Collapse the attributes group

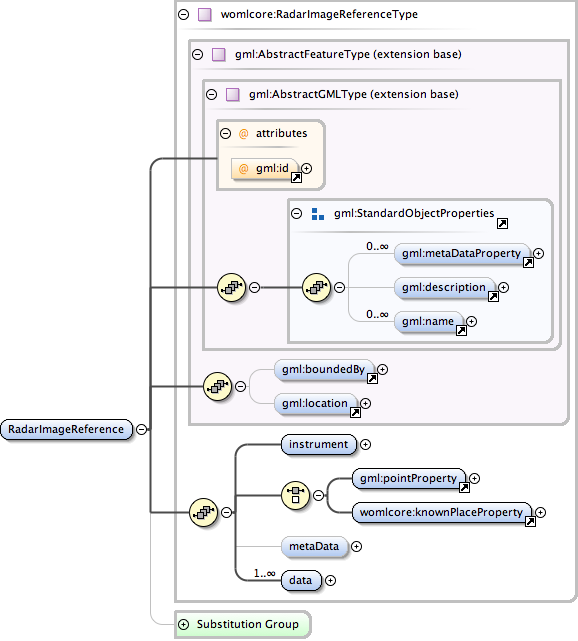point(225,133)
